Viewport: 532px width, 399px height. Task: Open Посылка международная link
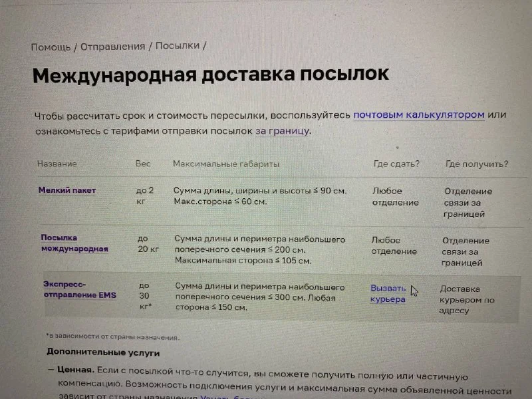[x=74, y=243]
